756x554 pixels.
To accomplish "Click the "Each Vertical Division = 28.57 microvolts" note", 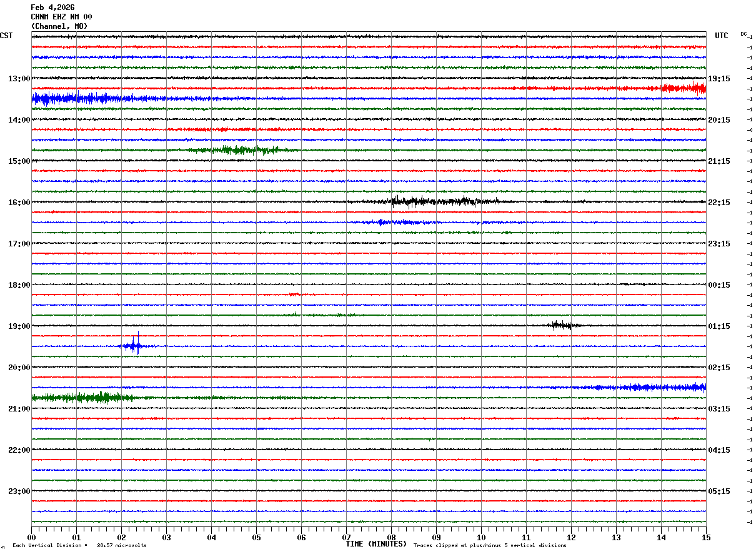I will tap(79, 546).
